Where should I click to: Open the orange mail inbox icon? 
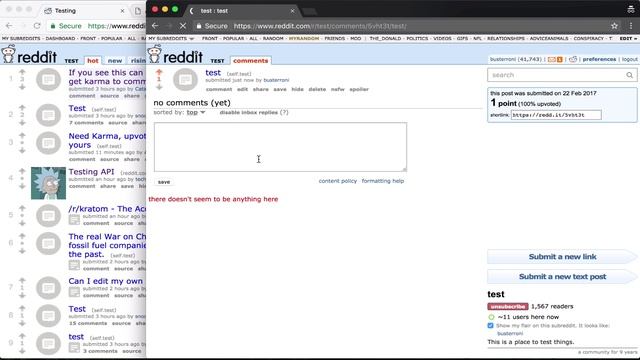[552, 60]
